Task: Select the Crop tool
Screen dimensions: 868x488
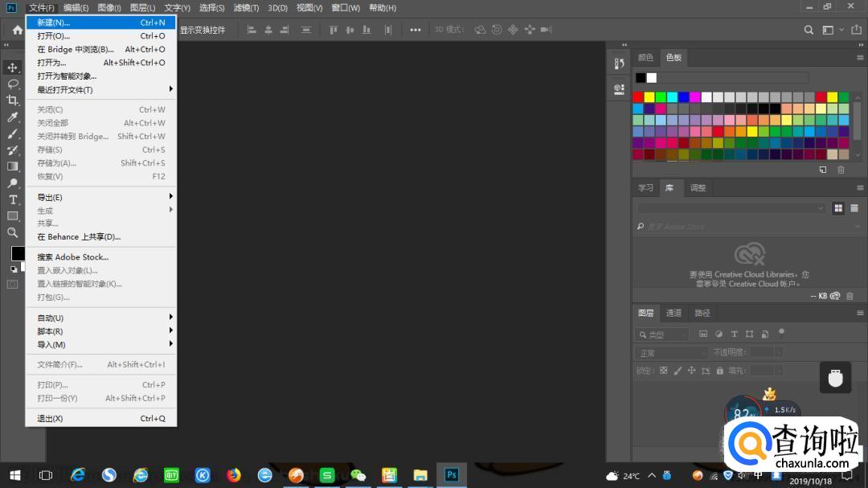Action: point(13,100)
